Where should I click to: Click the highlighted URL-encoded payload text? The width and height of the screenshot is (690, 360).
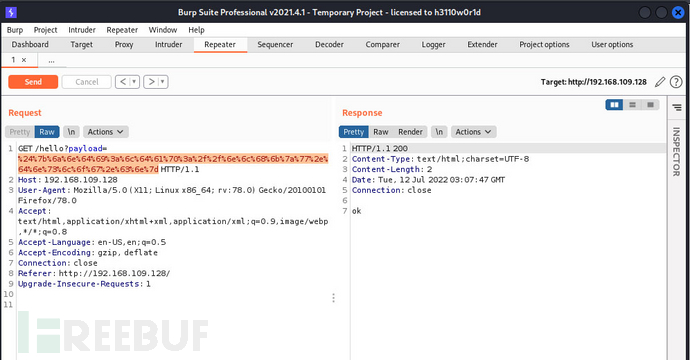tap(173, 164)
